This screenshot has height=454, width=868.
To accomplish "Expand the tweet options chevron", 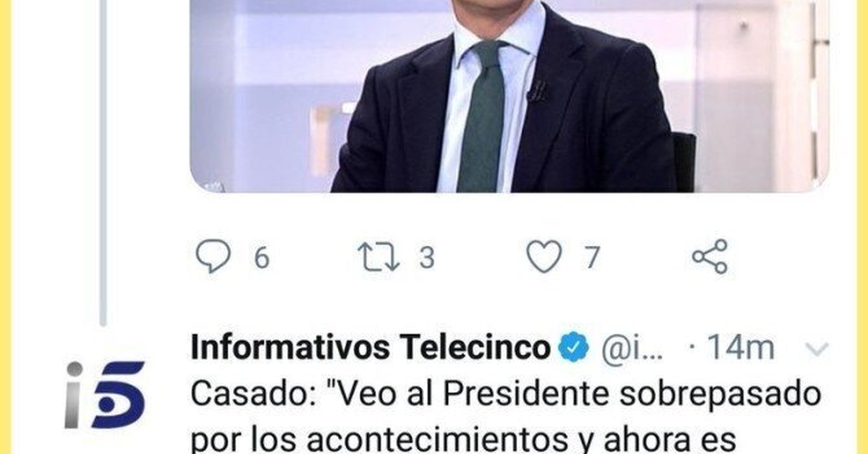I will tap(817, 350).
